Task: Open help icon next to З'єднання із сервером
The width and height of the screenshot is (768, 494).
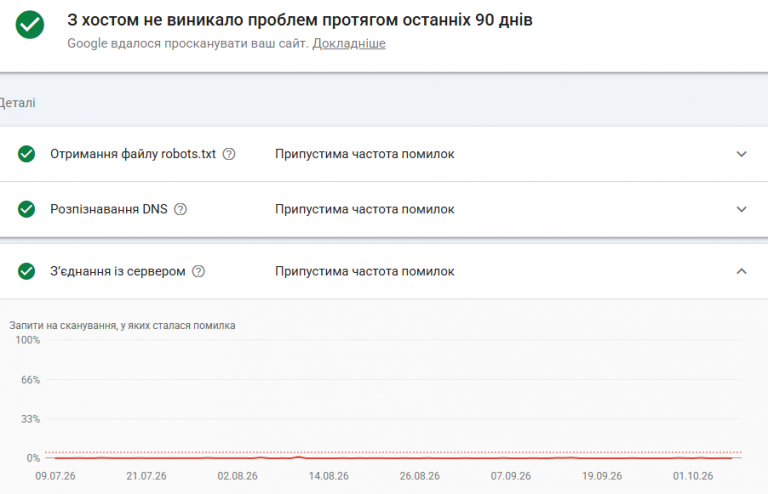Action: [198, 271]
